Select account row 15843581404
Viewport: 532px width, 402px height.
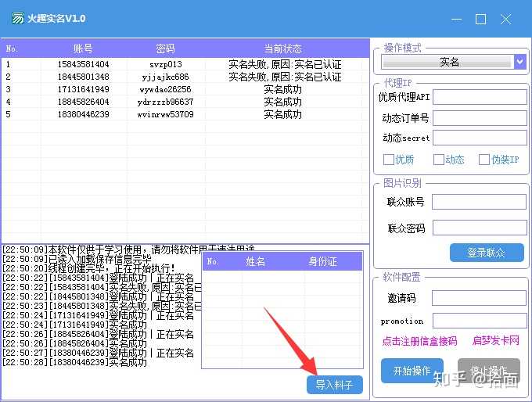[x=83, y=65]
